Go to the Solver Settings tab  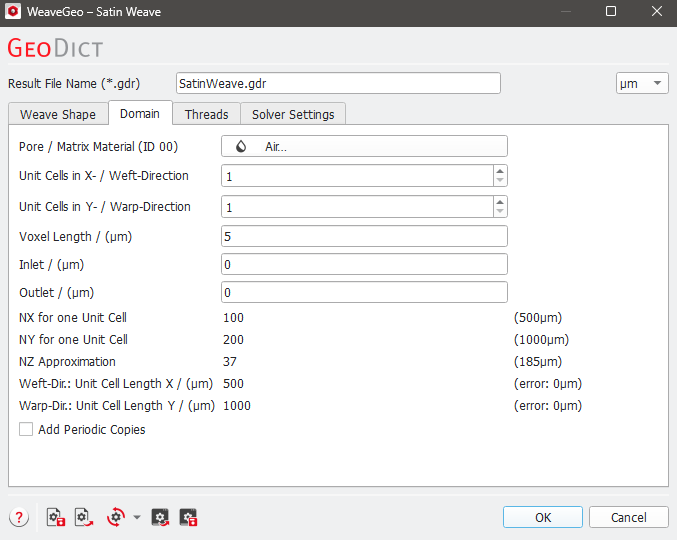293,114
